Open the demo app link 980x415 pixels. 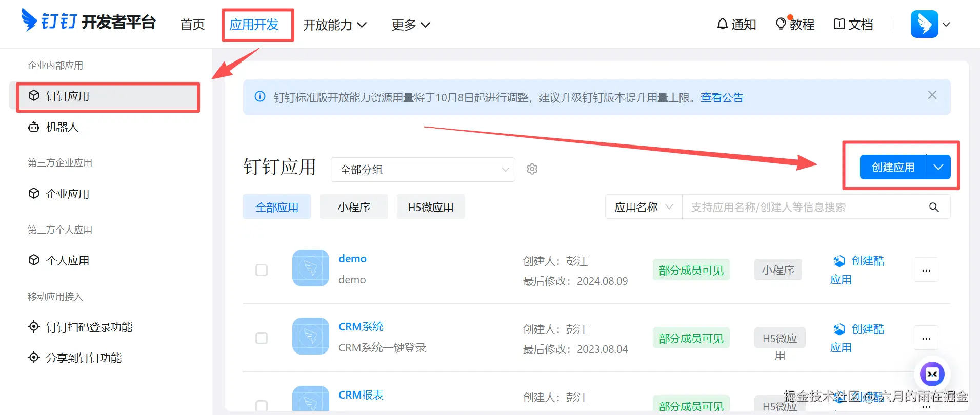point(352,259)
